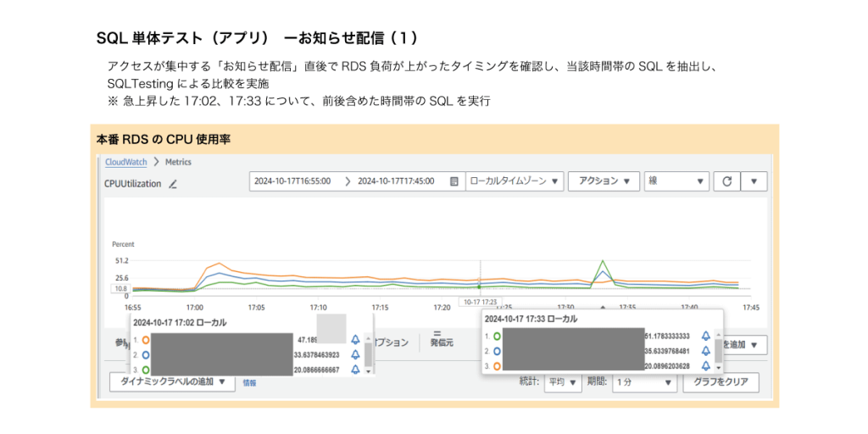Click the calendar icon after the end date
This screenshot has height=434, width=868.
[454, 181]
